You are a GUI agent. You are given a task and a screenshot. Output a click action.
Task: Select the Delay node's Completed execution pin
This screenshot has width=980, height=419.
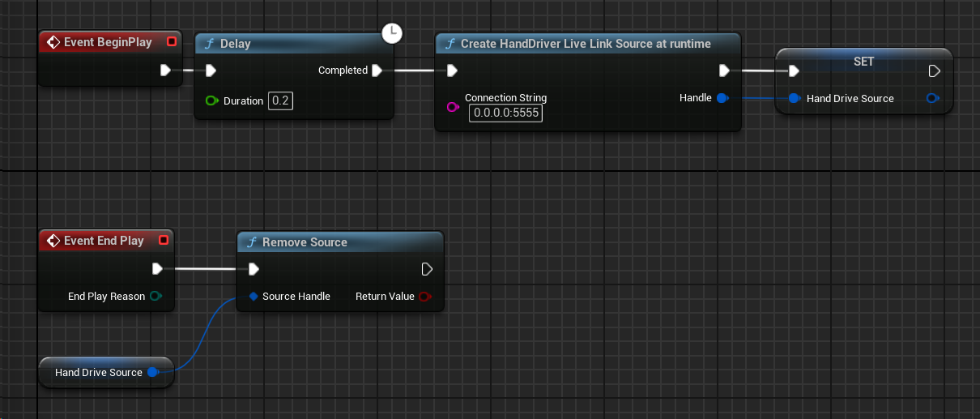[377, 71]
